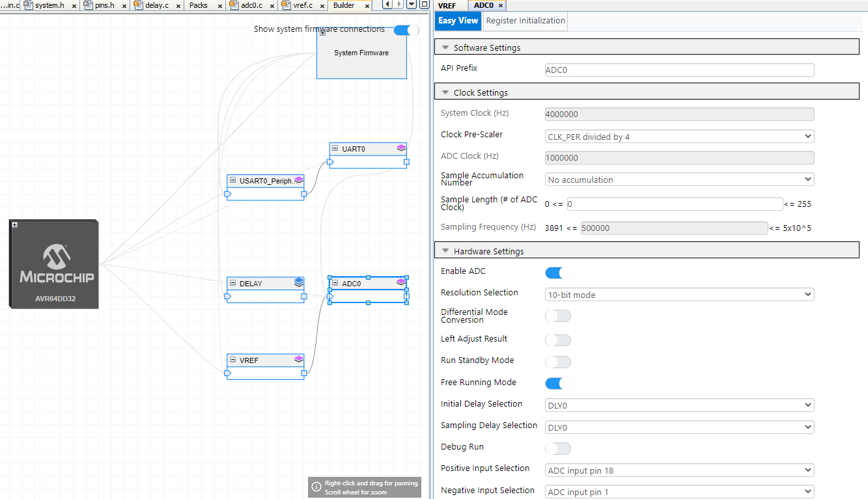Turn on Run Standby Mode switch
This screenshot has width=868, height=499.
[x=558, y=362]
